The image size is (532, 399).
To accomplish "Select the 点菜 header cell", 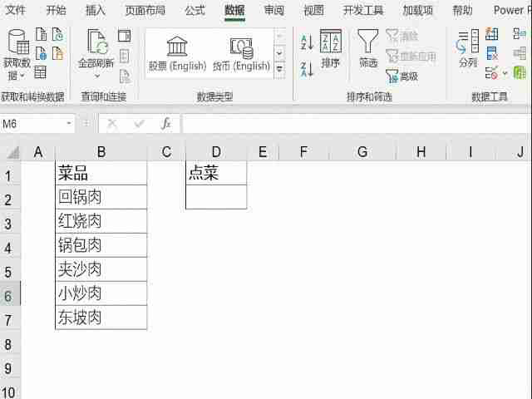I will 216,173.
